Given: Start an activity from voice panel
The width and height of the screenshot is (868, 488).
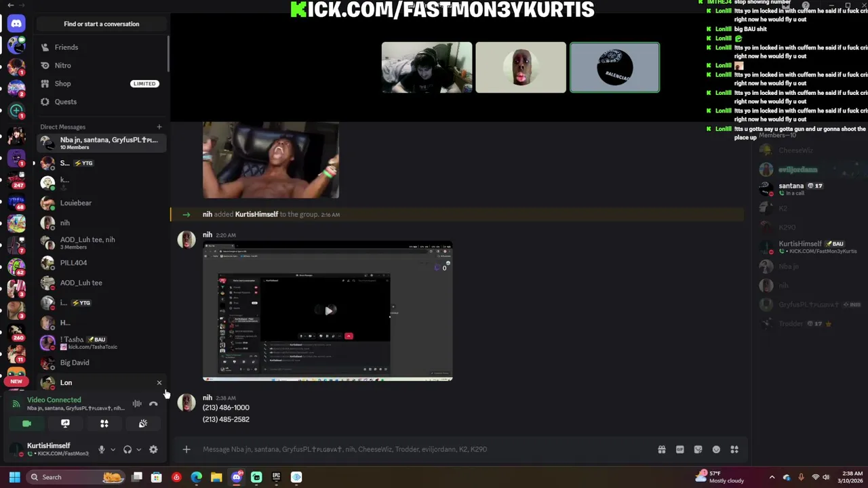Looking at the screenshot, I should coord(104,424).
